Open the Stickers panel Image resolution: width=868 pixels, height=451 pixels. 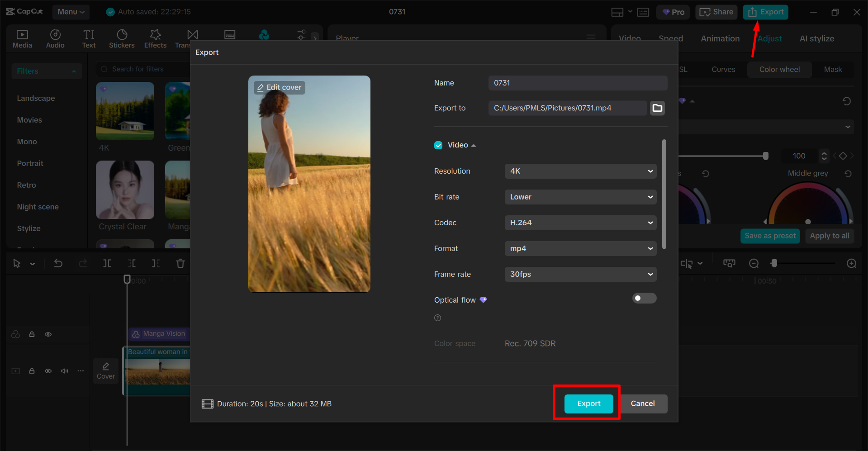tap(121, 38)
